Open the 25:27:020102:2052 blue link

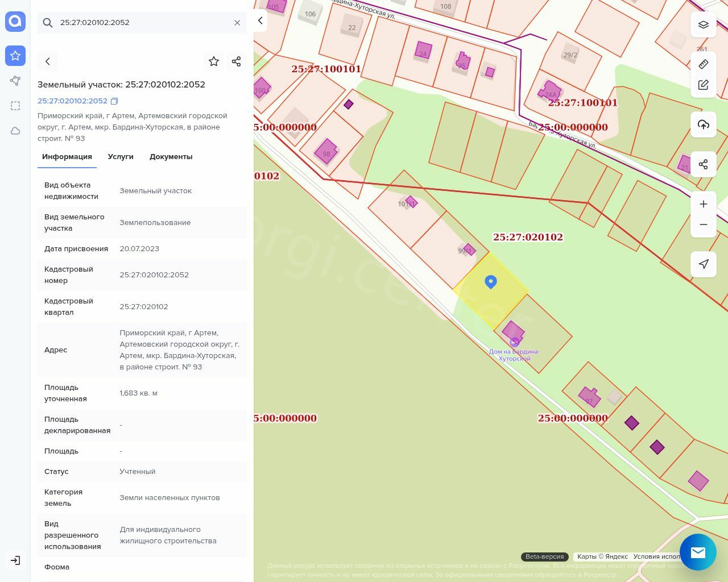click(72, 101)
